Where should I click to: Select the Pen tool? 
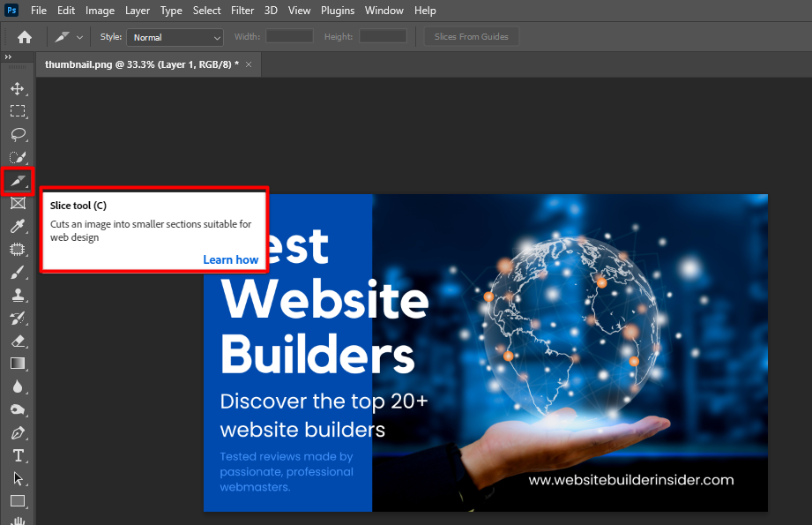point(18,432)
